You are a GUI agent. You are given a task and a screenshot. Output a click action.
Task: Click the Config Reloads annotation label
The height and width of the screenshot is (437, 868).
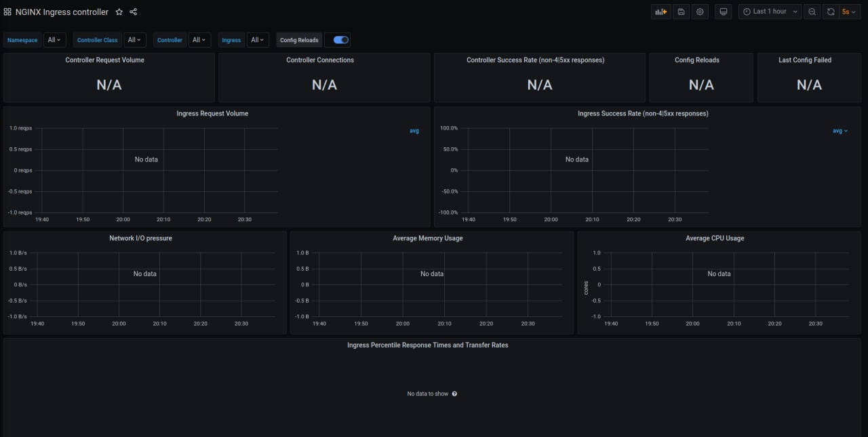299,40
